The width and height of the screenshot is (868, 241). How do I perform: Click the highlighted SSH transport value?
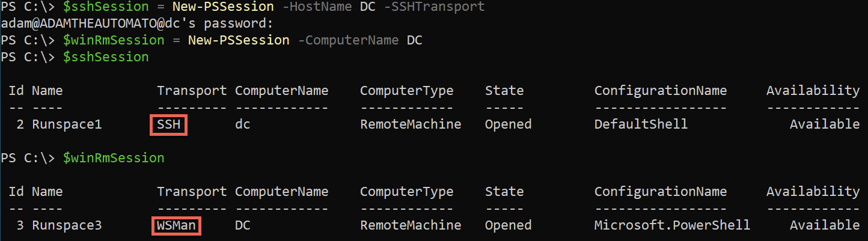point(170,124)
